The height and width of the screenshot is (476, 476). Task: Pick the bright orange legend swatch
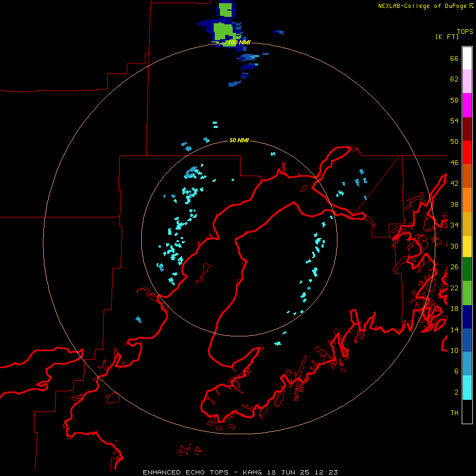coord(467,200)
